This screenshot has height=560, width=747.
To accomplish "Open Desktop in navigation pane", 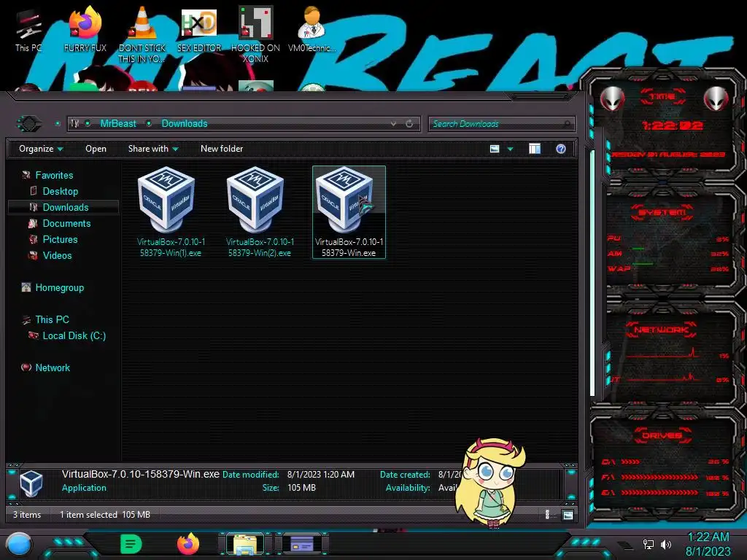I will 60,192.
